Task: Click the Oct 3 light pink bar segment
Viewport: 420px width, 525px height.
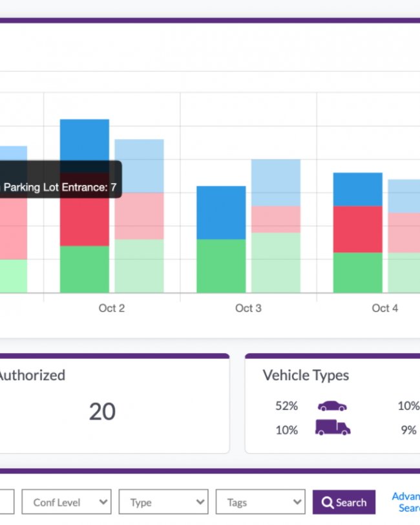Action: [276, 219]
